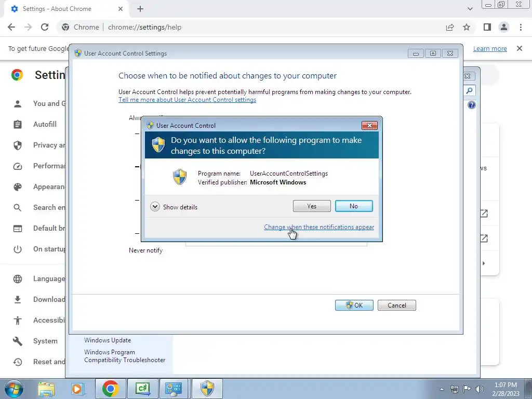Click the Control Panel help icon
Image resolution: width=532 pixels, height=399 pixels.
click(472, 105)
